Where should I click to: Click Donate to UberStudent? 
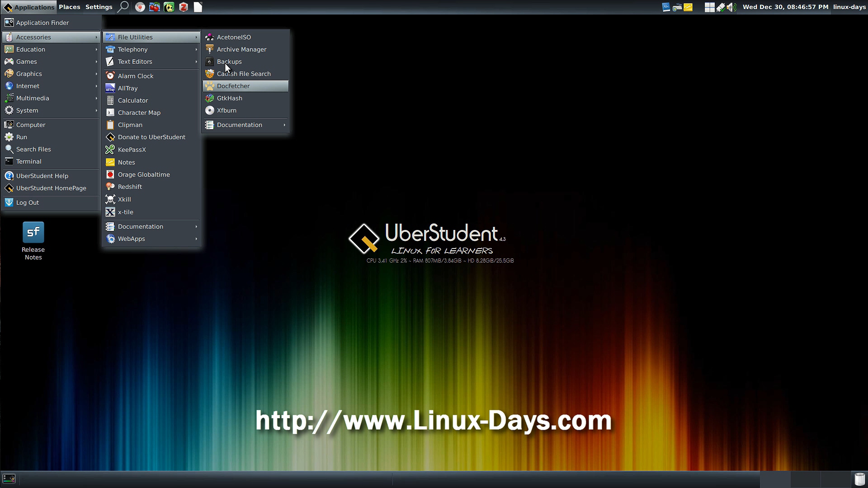[x=152, y=137]
